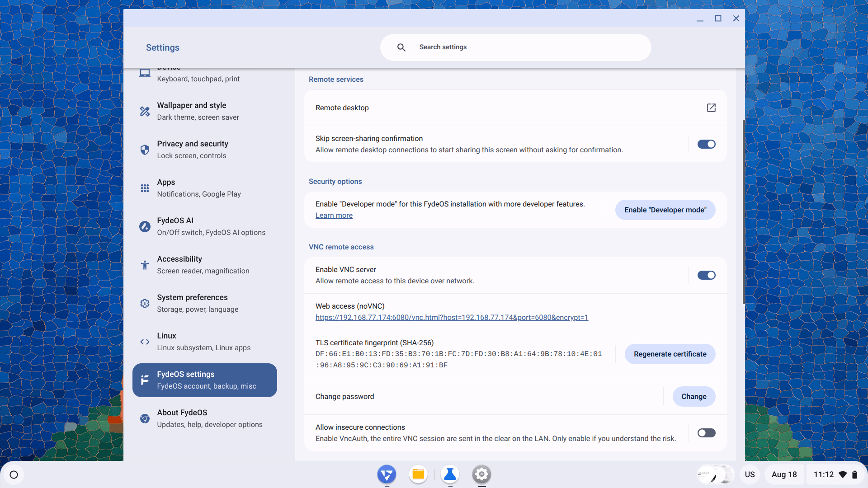This screenshot has height=488, width=868.
Task: Click the Apps grid icon
Action: coord(145,188)
